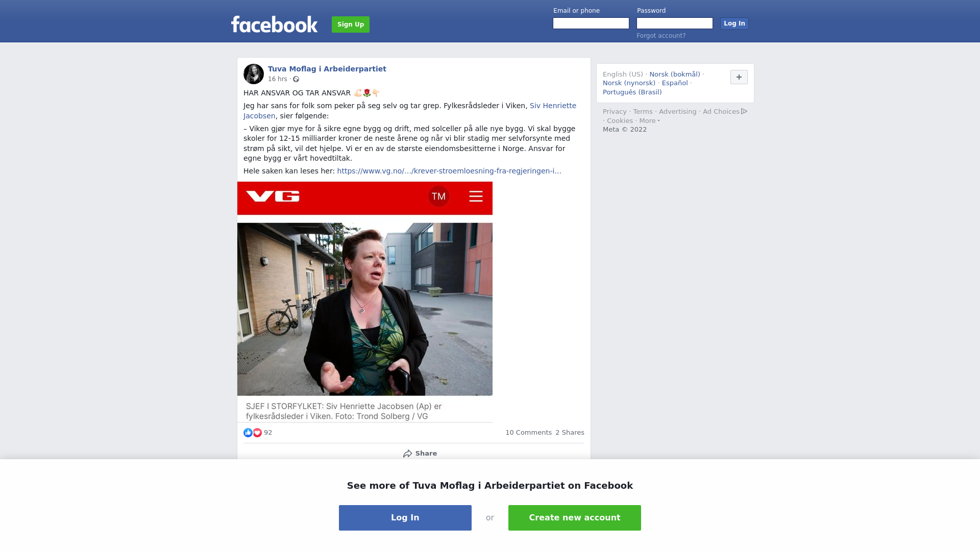Open the Siv Henriette Jacobsen link
The height and width of the screenshot is (551, 980).
coord(410,111)
